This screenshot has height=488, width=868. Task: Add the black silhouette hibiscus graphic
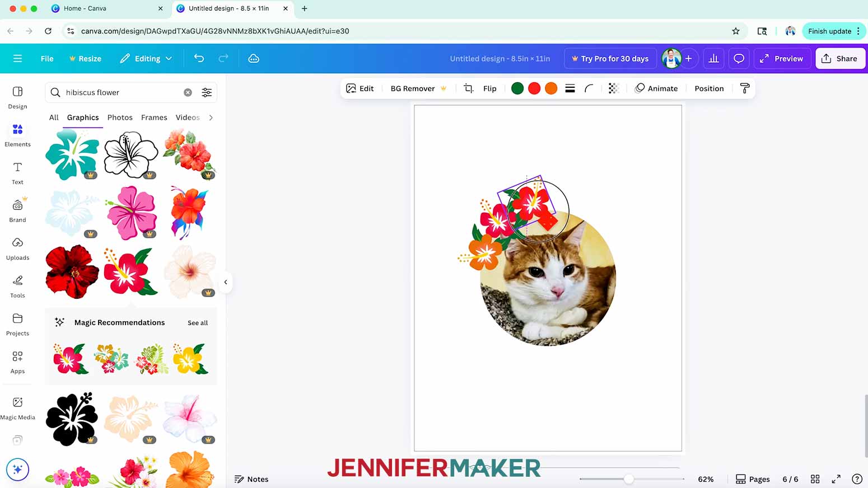click(72, 419)
